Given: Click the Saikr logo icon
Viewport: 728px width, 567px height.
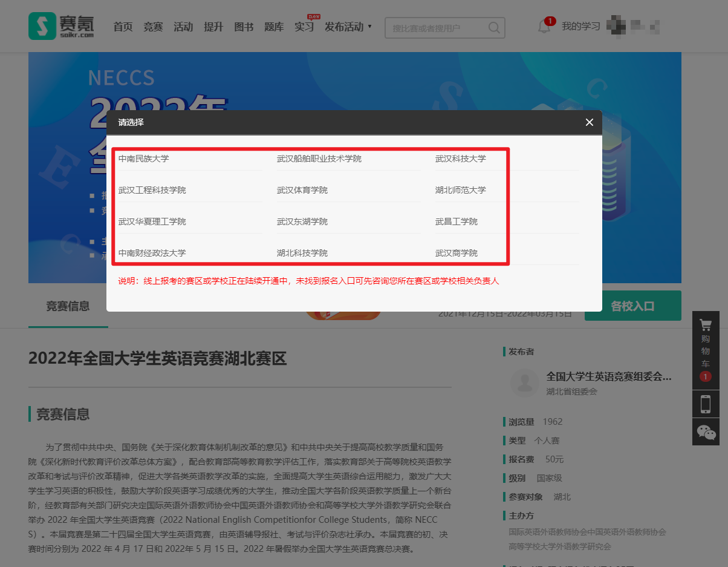Looking at the screenshot, I should pos(42,27).
